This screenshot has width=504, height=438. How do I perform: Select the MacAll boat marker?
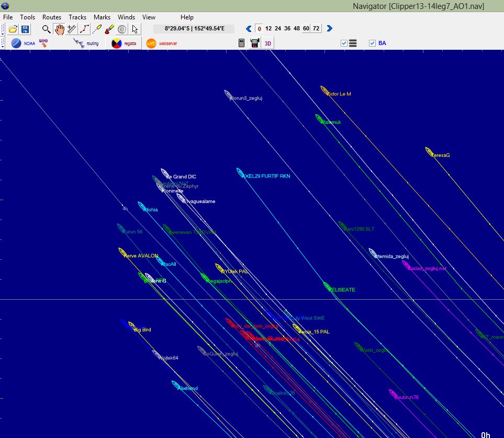click(x=160, y=261)
